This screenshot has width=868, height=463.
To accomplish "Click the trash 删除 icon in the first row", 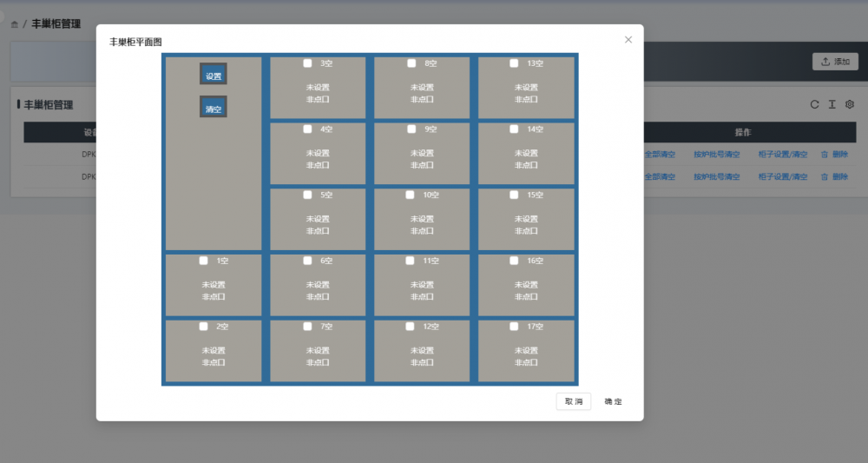I will [x=824, y=155].
